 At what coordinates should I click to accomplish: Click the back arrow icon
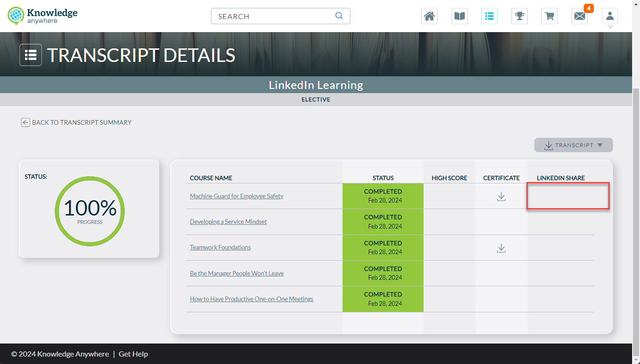tap(26, 122)
